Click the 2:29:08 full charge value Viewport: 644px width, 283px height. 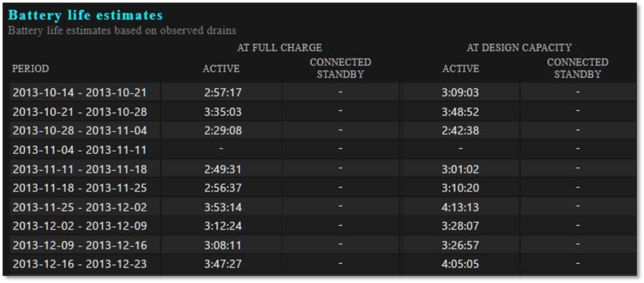pos(223,131)
